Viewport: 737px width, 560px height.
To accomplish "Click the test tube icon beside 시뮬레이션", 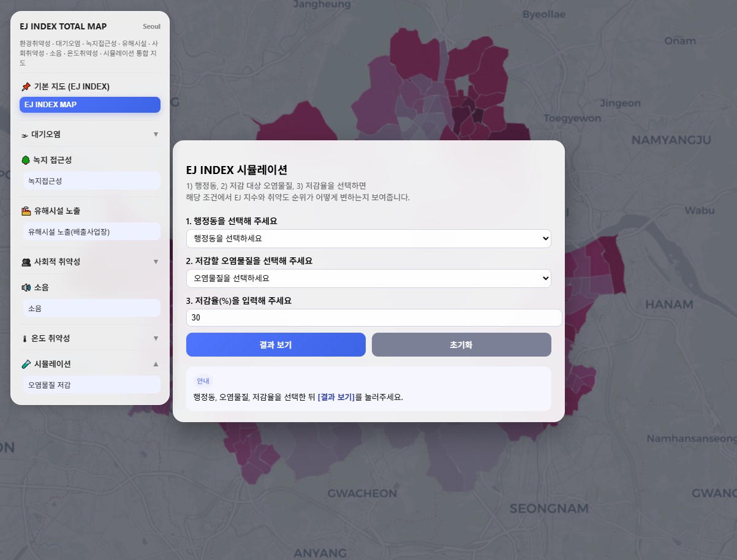I will 26,364.
